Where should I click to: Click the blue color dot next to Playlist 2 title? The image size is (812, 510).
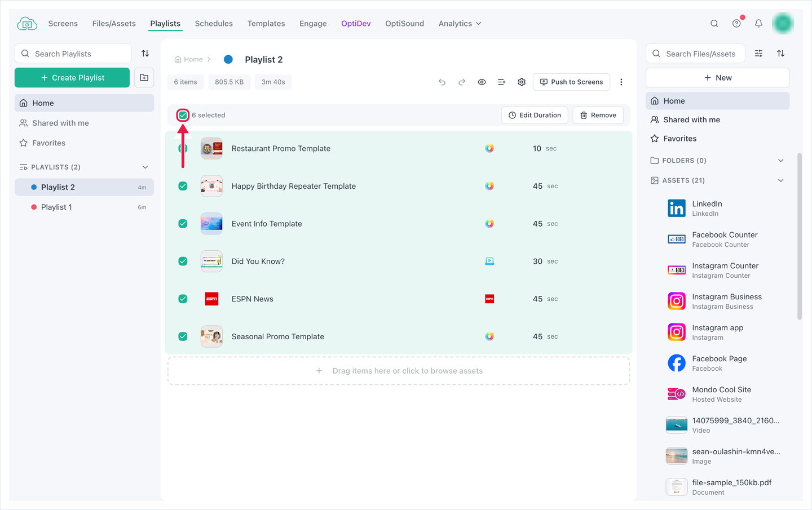click(228, 59)
